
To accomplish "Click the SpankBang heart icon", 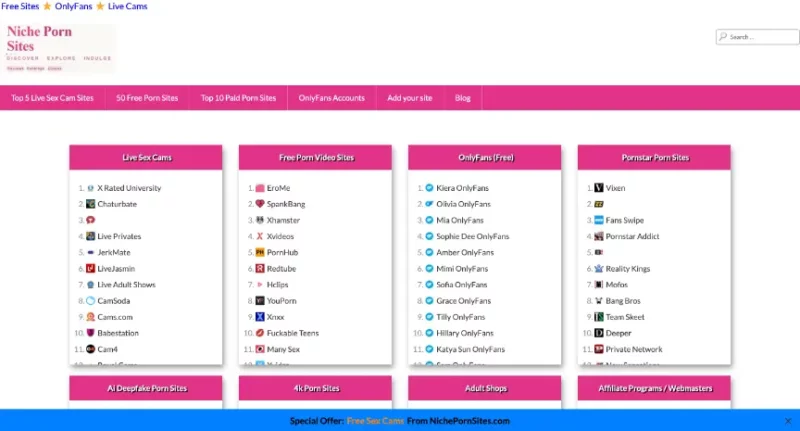I will (x=260, y=204).
